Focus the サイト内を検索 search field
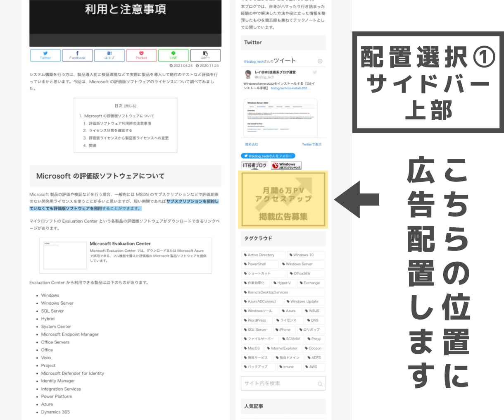The image size is (504, 420). point(283,383)
